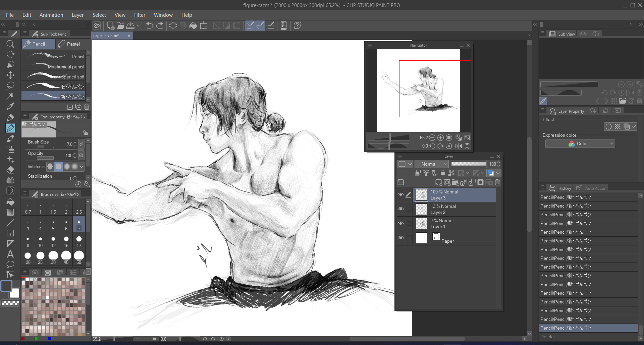Screen dimensions: 644x345
Task: Select the Fill bucket tool
Action: [x=10, y=202]
